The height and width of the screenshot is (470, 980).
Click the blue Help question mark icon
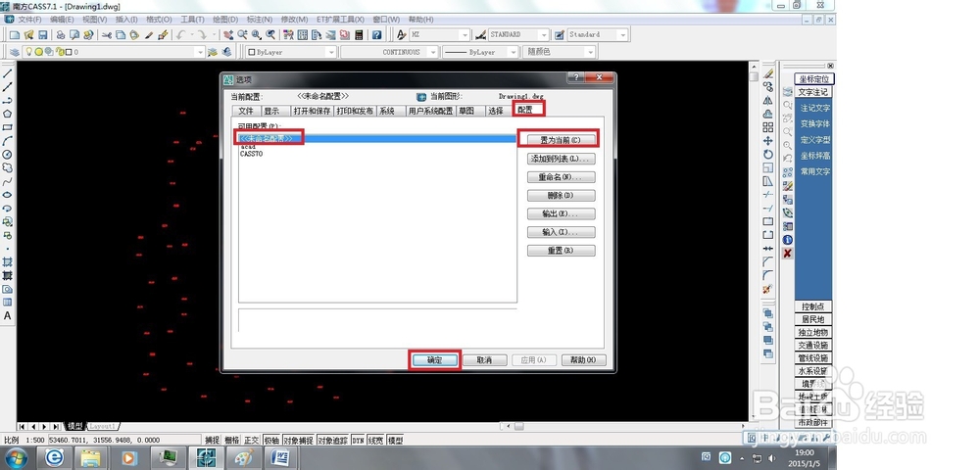(x=377, y=35)
